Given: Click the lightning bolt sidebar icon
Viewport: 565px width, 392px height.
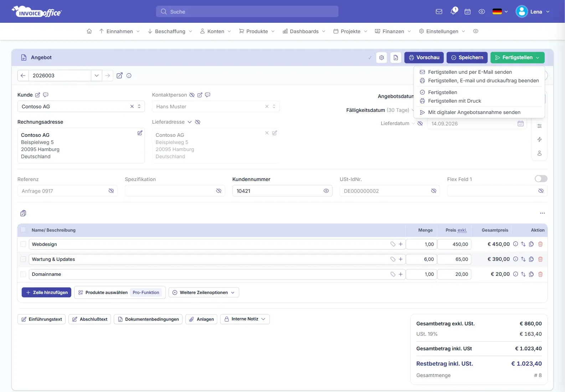Looking at the screenshot, I should [539, 139].
